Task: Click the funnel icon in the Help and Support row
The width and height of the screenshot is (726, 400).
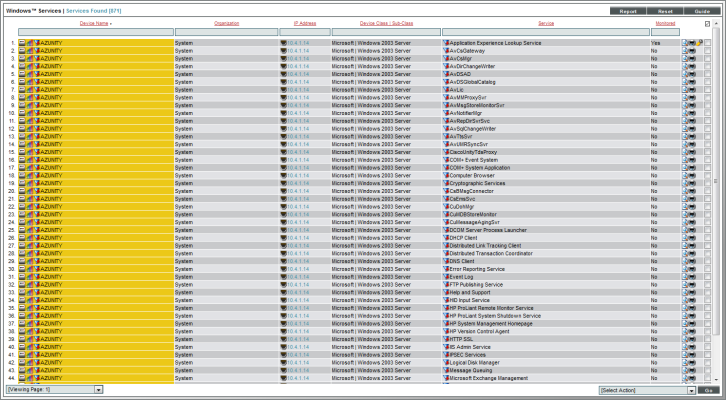Action: (x=37, y=293)
